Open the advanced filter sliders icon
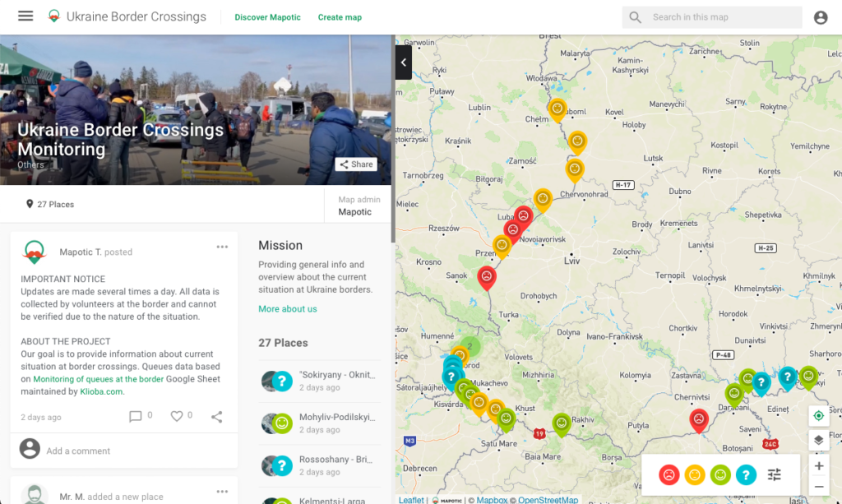The height and width of the screenshot is (504, 842). [774, 474]
